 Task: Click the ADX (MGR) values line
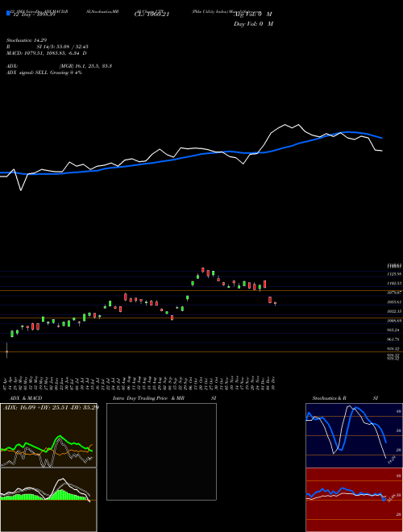point(59,66)
